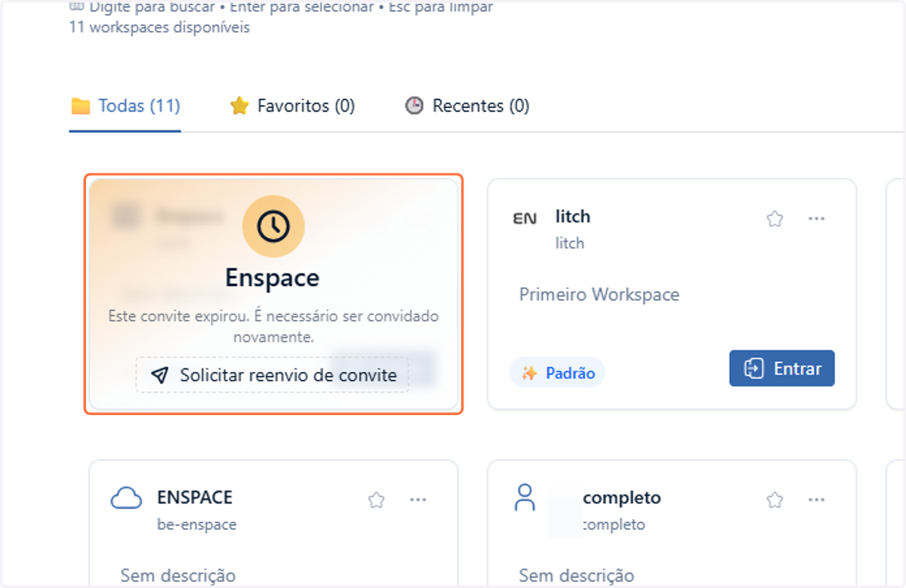Switch to the Recentes (0) tab
The width and height of the screenshot is (906, 588).
[x=467, y=106]
